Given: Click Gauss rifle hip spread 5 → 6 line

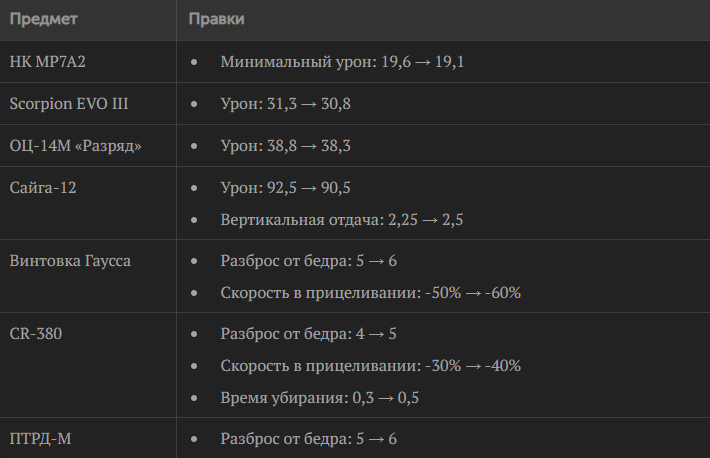Looking at the screenshot, I should [308, 261].
